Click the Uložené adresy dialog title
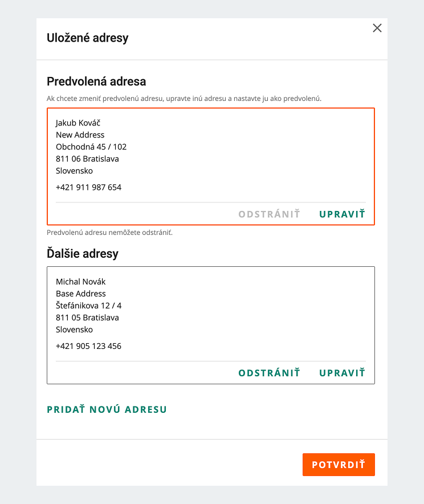424x504 pixels. [x=87, y=38]
